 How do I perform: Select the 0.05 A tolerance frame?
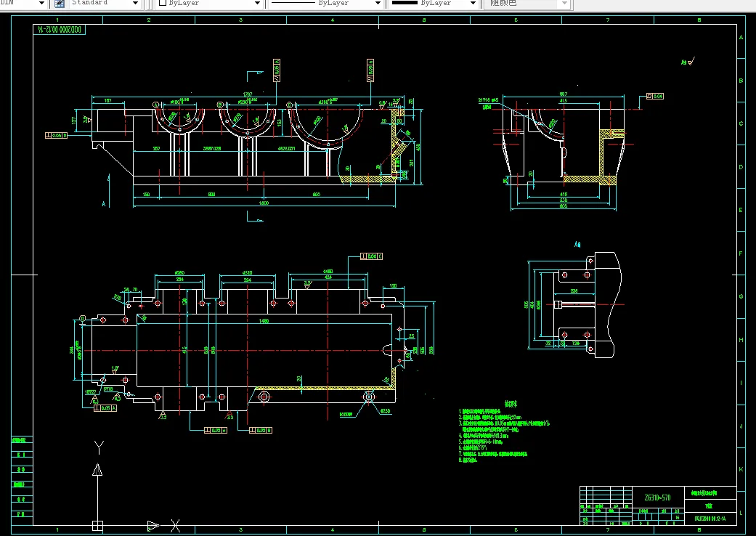pos(107,407)
